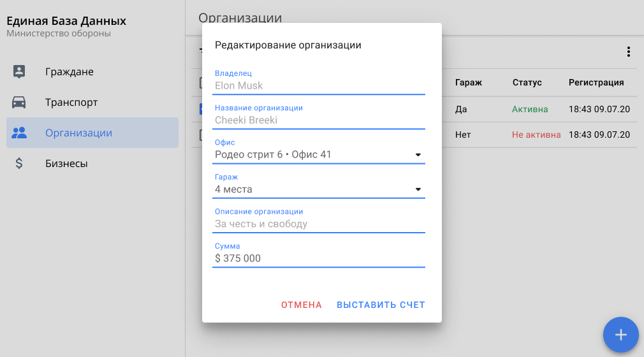
Task: Click the Граждане person icon in sidebar
Action: tap(19, 71)
